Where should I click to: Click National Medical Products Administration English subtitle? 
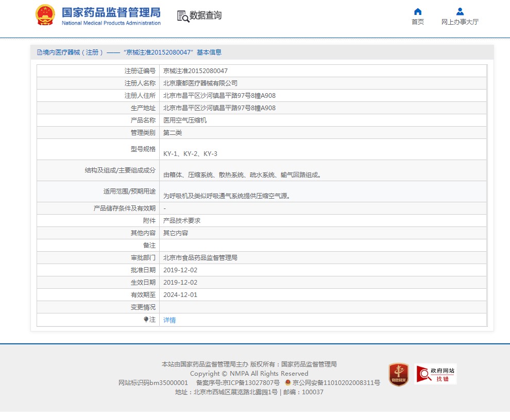tap(111, 23)
